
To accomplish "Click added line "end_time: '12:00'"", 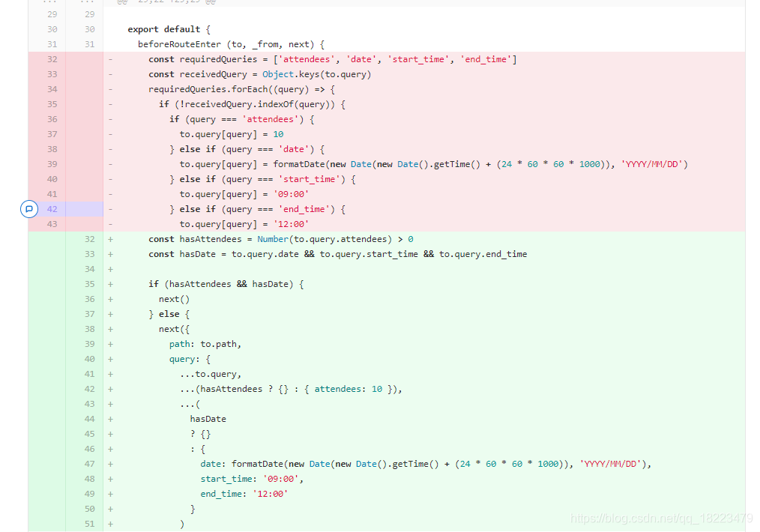I will [x=244, y=494].
